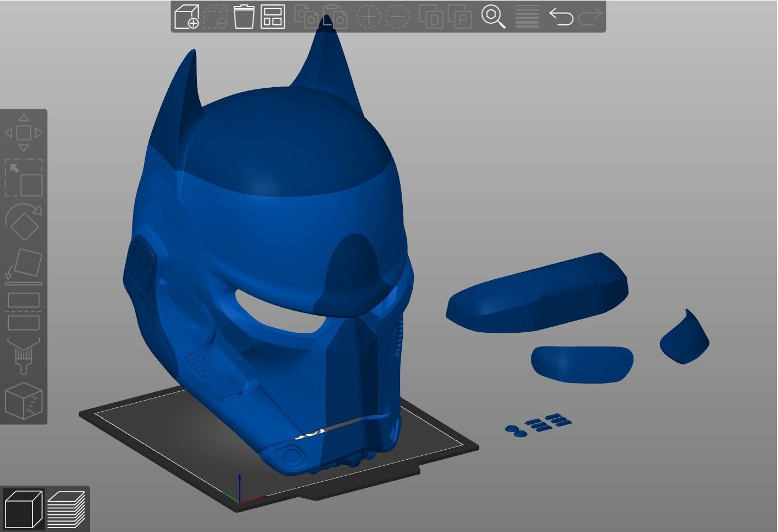
Task: Select the oval pad-shaped part
Action: pos(582,364)
